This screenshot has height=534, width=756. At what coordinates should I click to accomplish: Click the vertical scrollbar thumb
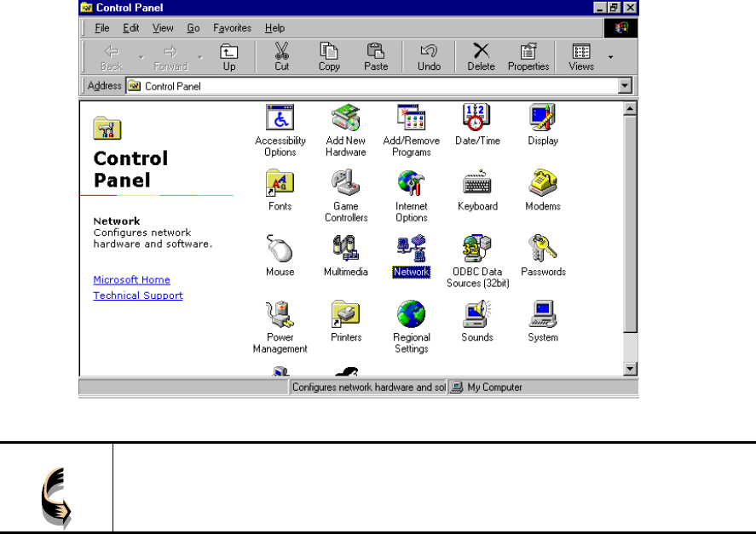point(630,224)
